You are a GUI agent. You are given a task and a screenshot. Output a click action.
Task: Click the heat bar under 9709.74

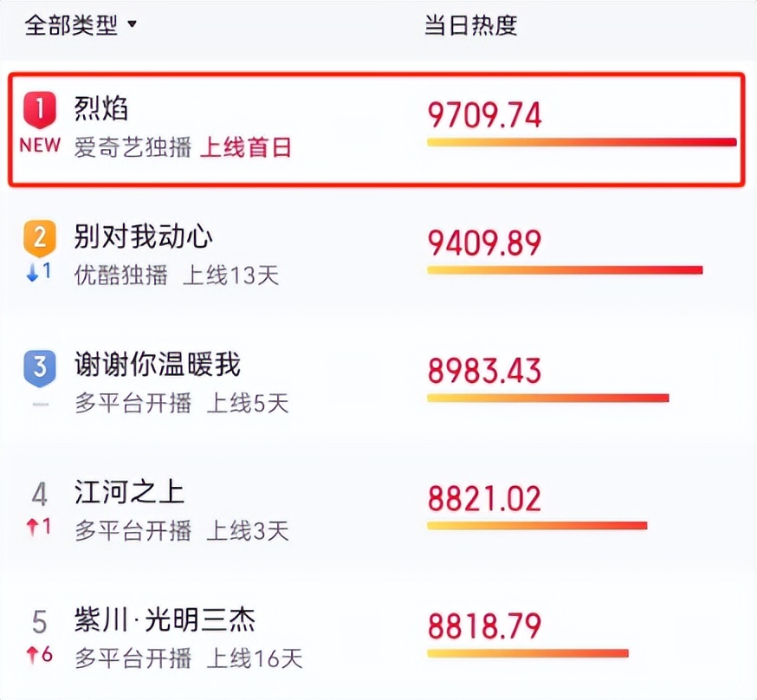pyautogui.click(x=582, y=142)
